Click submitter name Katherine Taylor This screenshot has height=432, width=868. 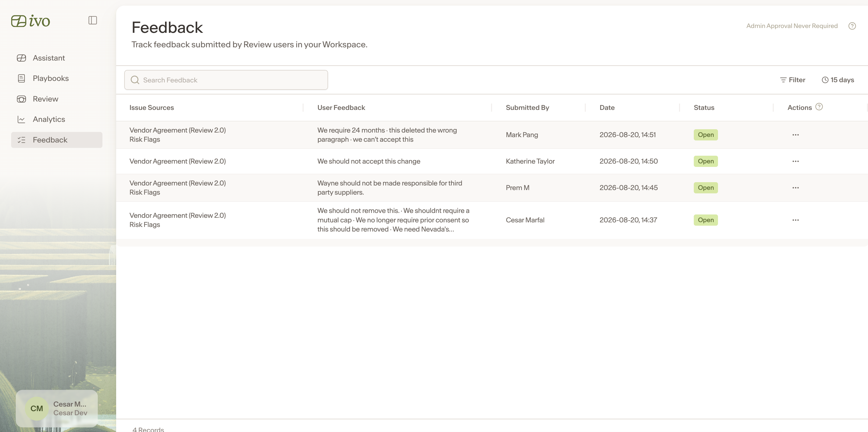click(x=530, y=161)
